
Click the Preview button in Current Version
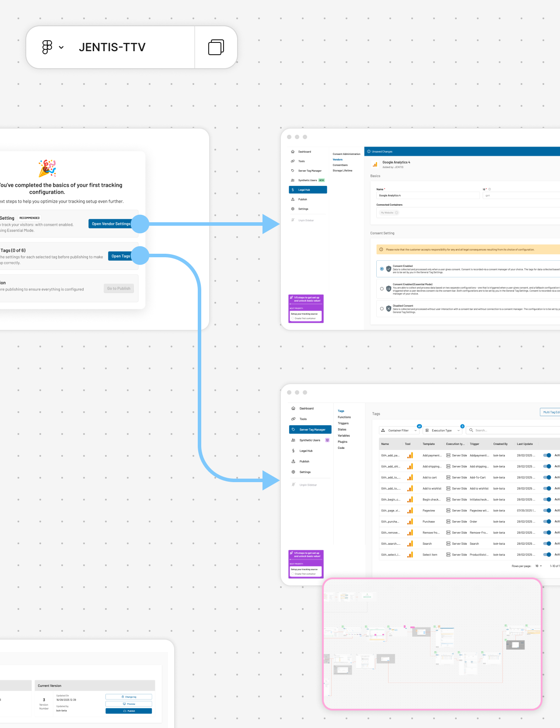pos(129,704)
